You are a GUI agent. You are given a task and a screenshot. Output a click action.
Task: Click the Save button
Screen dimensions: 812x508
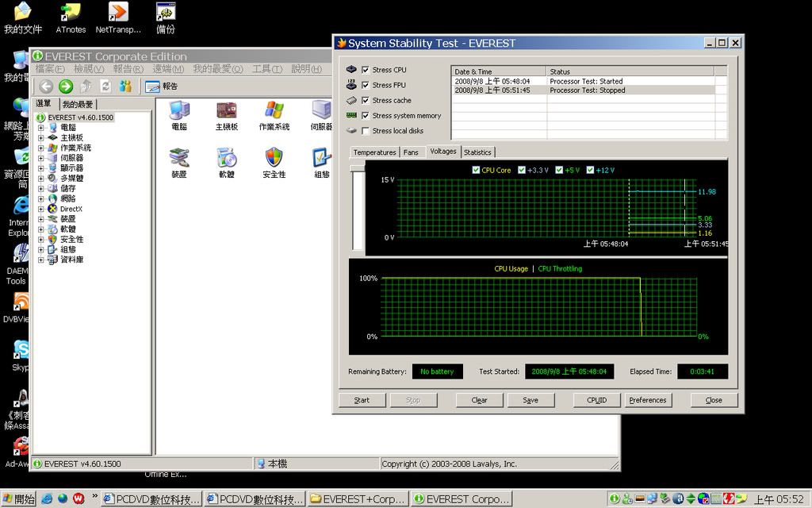point(530,400)
